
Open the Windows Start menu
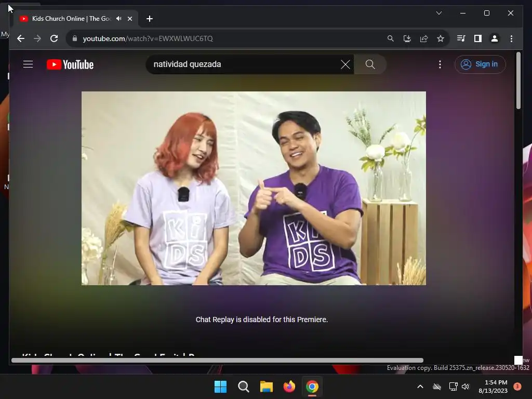[220, 387]
